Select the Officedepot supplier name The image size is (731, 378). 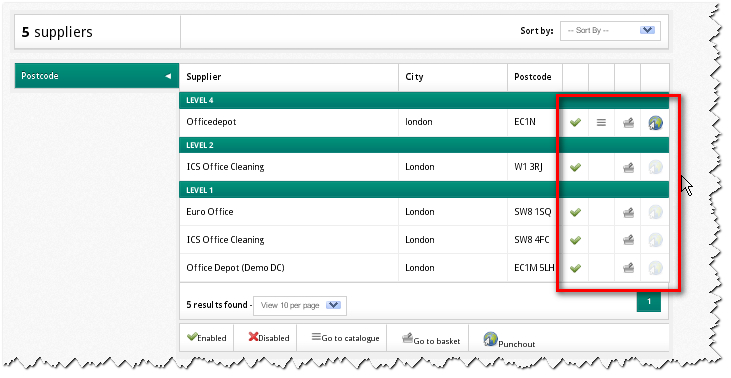211,122
